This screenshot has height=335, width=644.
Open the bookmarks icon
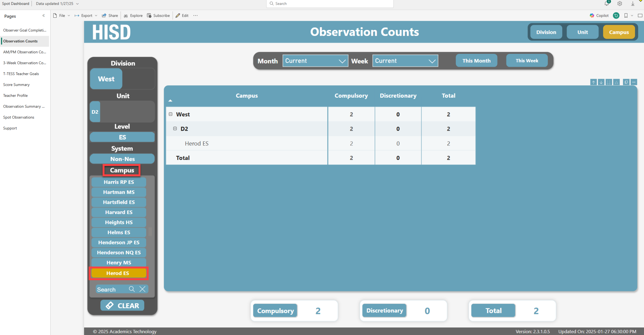click(626, 15)
